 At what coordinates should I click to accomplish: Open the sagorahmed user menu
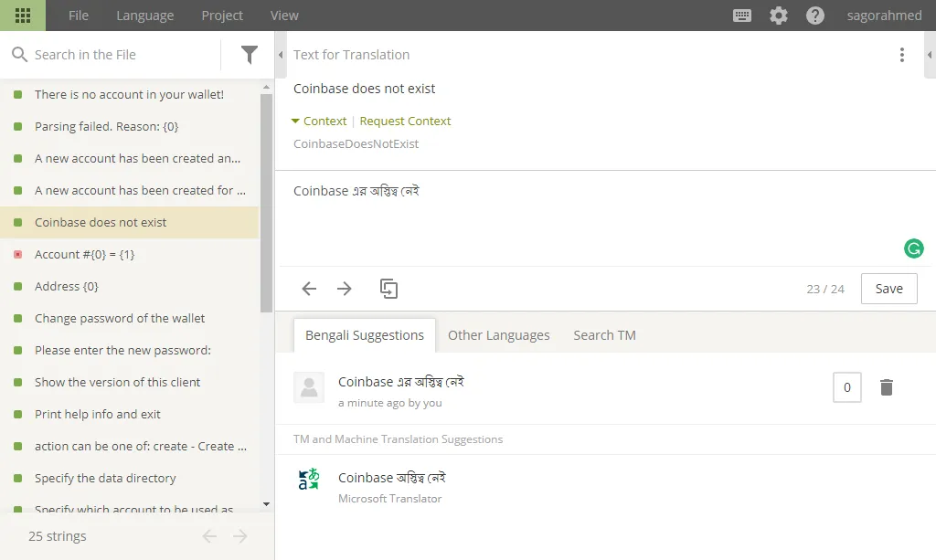pyautogui.click(x=884, y=16)
